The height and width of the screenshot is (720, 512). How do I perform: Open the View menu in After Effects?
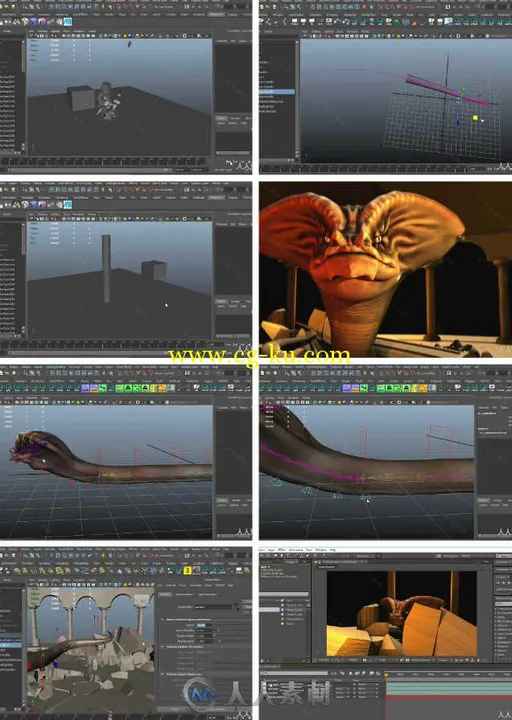click(x=309, y=550)
